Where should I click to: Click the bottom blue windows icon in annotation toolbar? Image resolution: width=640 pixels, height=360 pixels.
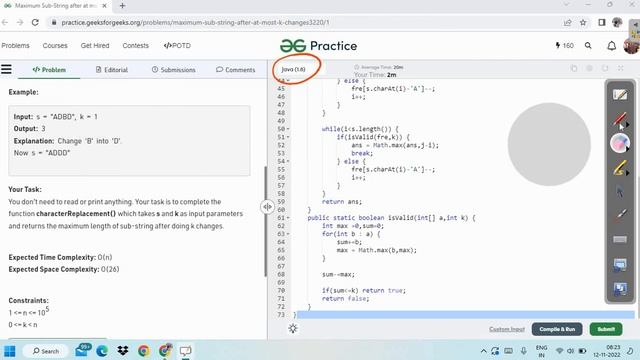pos(620,289)
